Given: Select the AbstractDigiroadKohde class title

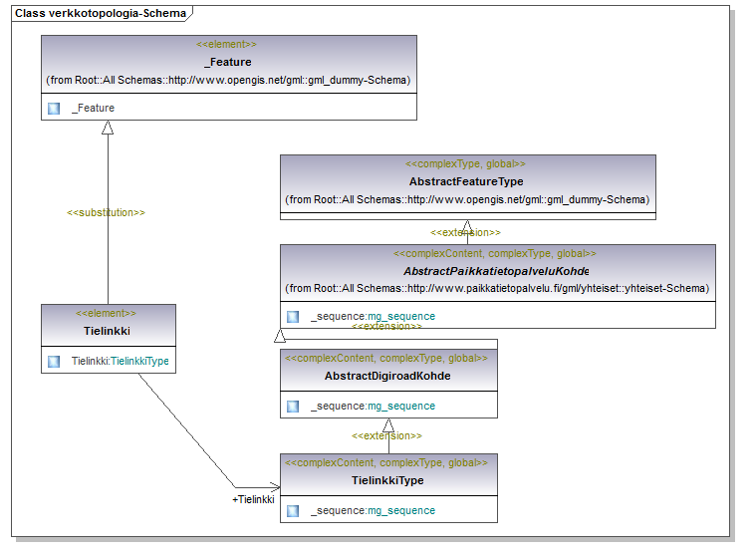Looking at the screenshot, I should point(387,377).
